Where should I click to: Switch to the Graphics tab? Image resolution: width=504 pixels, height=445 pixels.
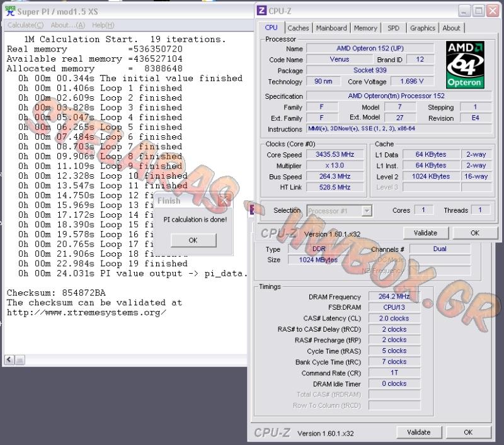point(422,28)
